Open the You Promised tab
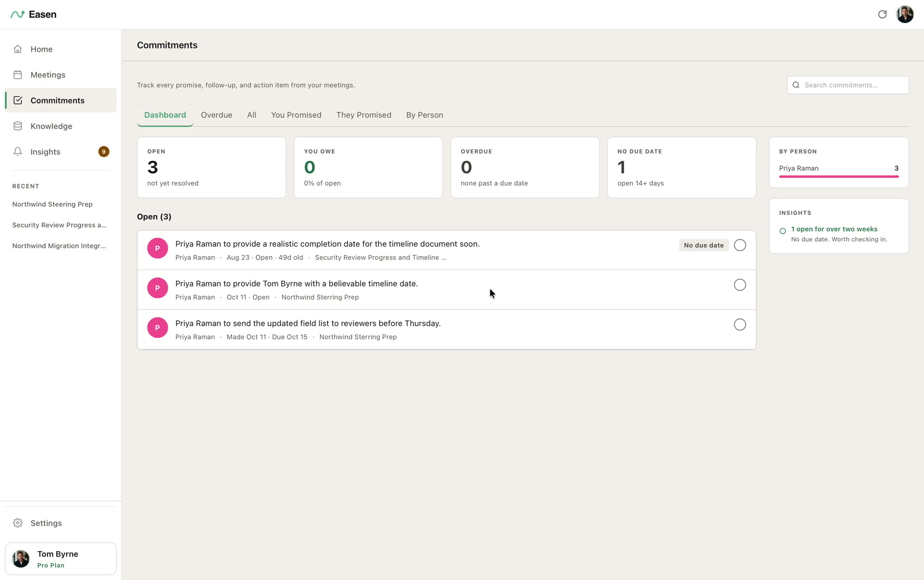924x580 pixels. [x=296, y=115]
